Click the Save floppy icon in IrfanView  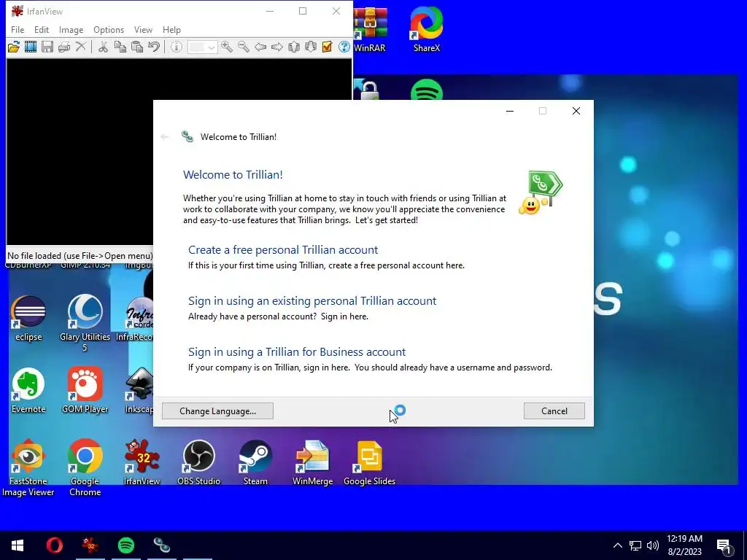click(x=47, y=47)
